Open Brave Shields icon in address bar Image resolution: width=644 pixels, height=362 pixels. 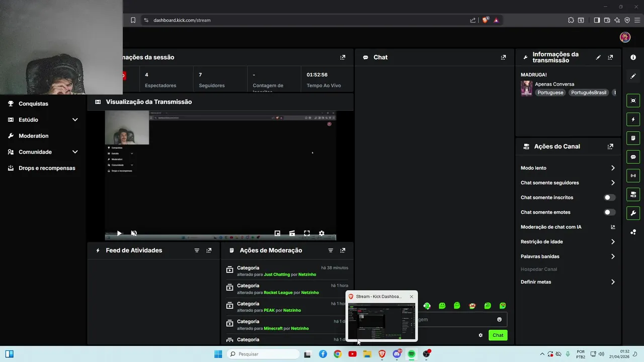click(485, 20)
